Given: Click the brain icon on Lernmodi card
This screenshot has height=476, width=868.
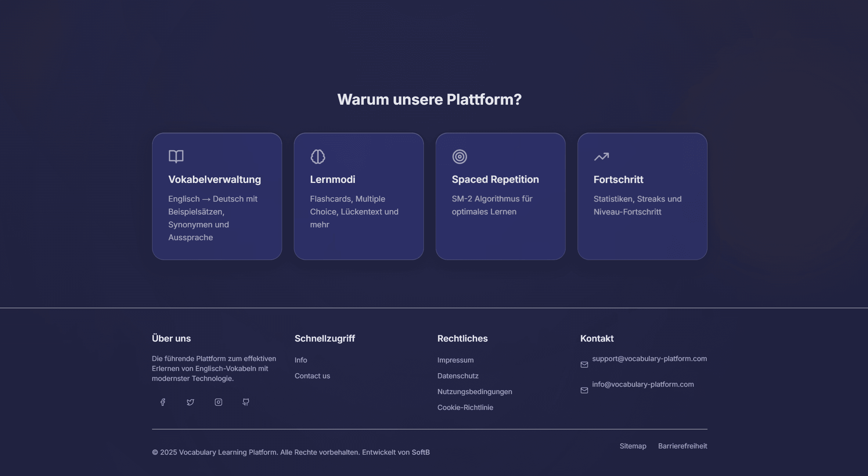Looking at the screenshot, I should click(x=318, y=156).
